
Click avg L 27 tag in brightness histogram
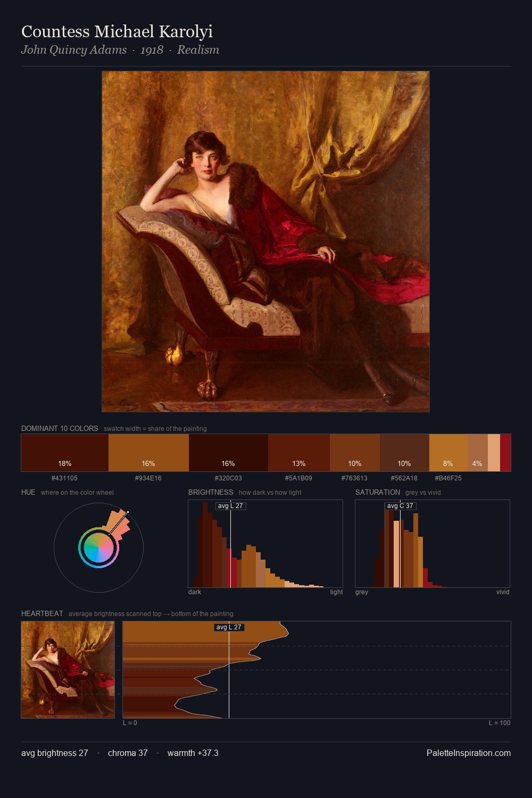pos(231,506)
